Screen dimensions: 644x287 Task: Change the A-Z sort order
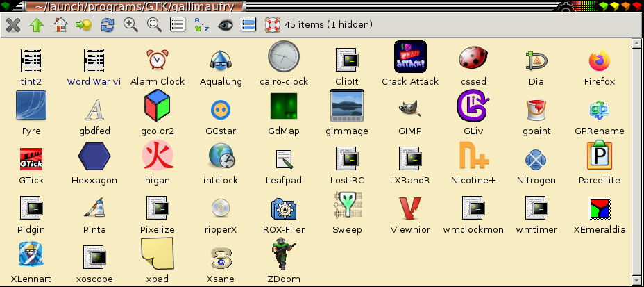[202, 25]
